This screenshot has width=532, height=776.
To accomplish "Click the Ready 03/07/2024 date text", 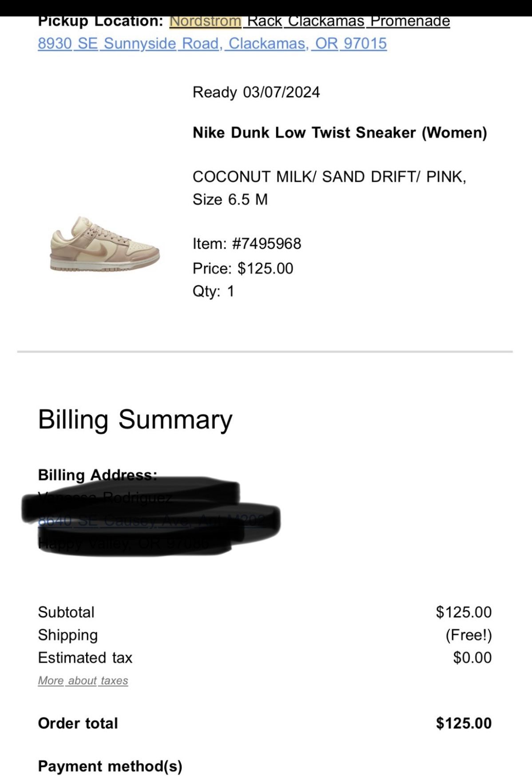I will tap(256, 92).
